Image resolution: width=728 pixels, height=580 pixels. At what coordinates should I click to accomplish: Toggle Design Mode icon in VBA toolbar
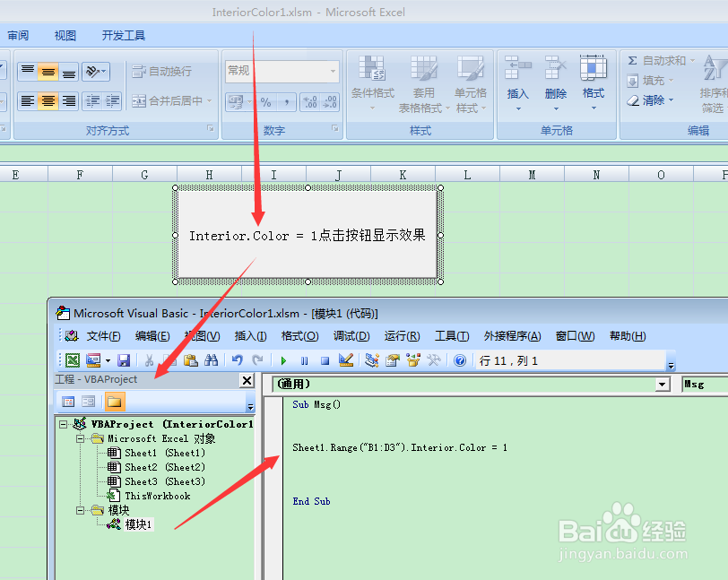[346, 360]
